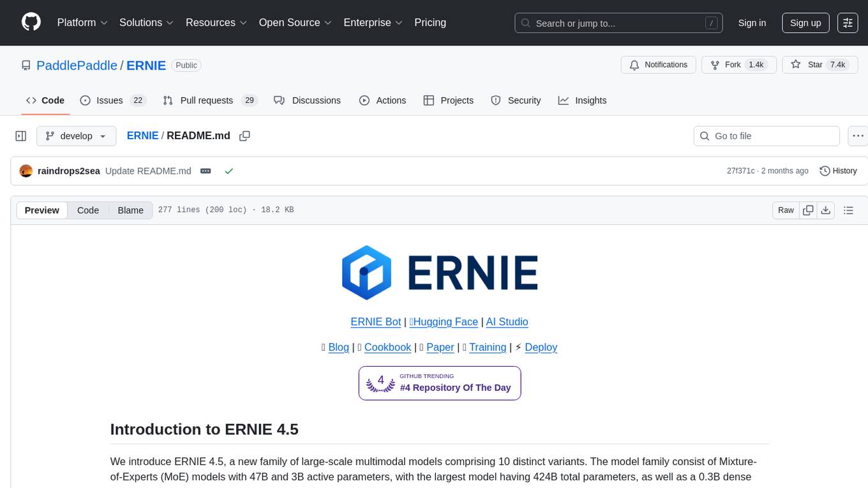The width and height of the screenshot is (868, 488).
Task: Open the document outline list icon
Action: coord(848,210)
